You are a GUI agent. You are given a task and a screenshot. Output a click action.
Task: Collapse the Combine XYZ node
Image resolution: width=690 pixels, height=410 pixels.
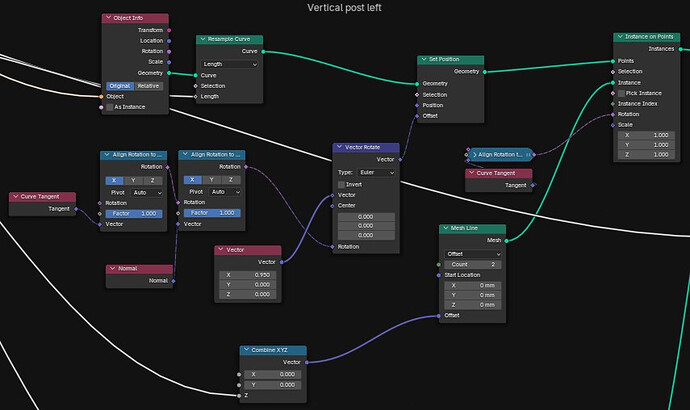(246, 350)
